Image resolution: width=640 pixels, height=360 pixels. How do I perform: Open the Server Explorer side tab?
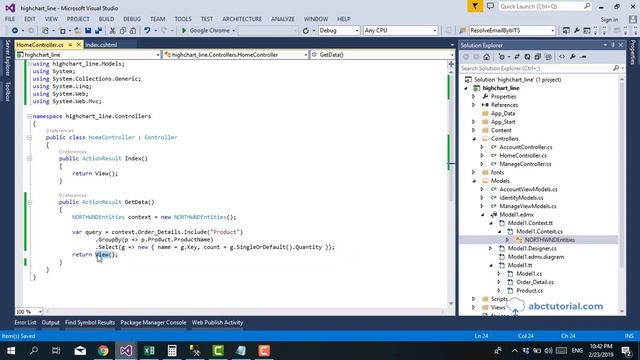(7, 58)
